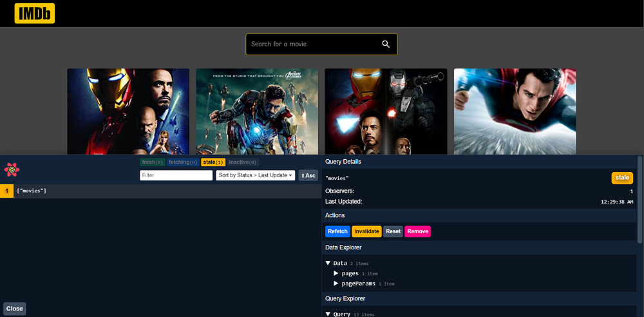
Task: Toggle the inactive(0) status filter
Action: (243, 162)
